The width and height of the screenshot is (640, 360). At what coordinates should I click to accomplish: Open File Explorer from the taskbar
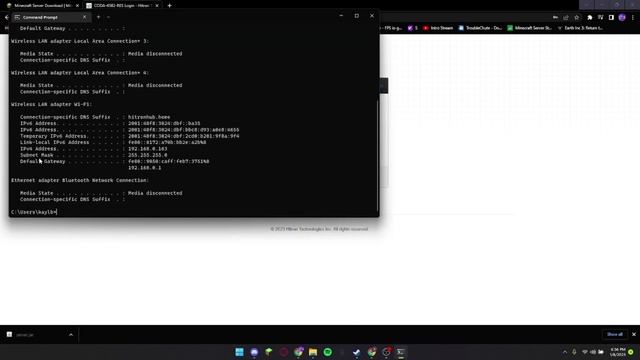tap(313, 352)
